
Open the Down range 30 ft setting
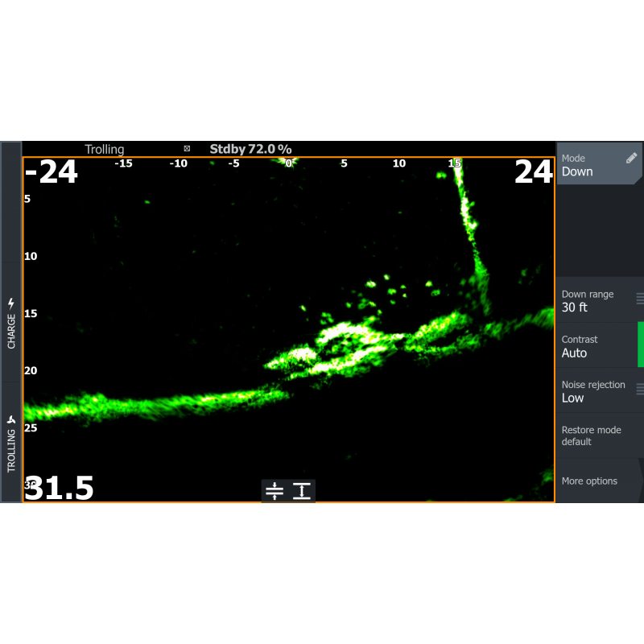[x=596, y=301]
